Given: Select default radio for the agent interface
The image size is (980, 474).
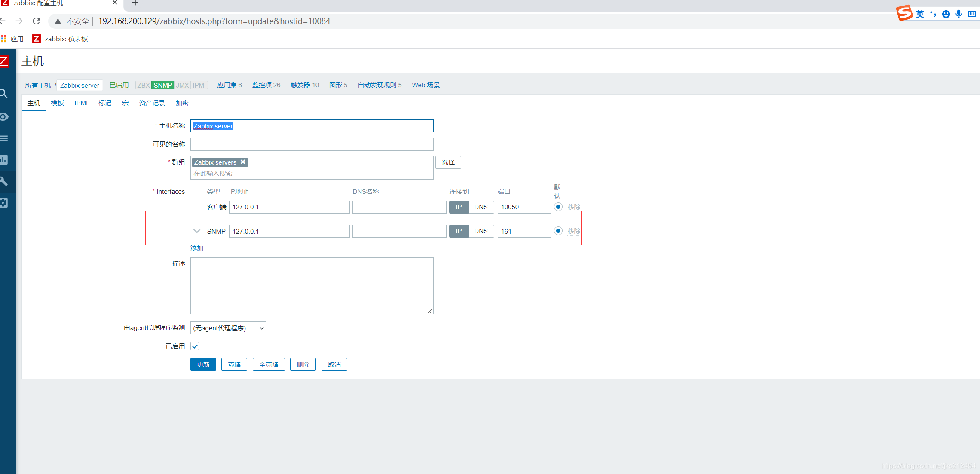Looking at the screenshot, I should 558,207.
